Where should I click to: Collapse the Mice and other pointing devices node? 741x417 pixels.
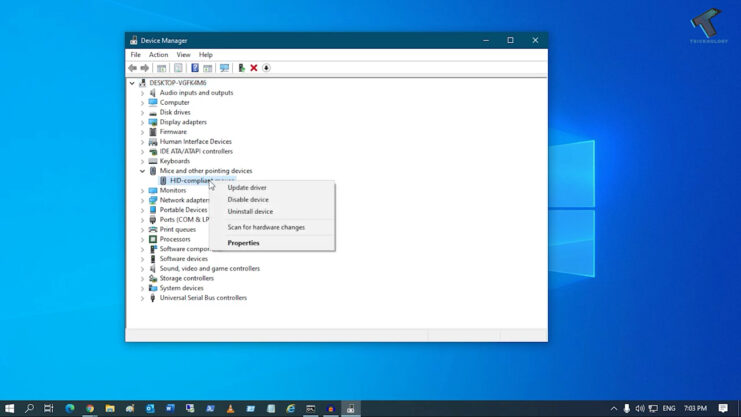pos(142,171)
